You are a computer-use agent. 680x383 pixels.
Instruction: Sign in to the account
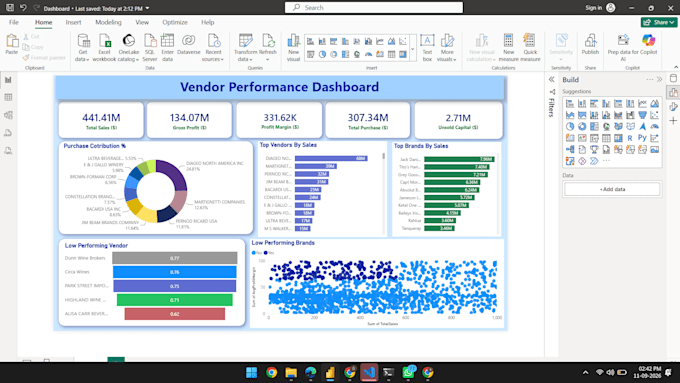(600, 8)
